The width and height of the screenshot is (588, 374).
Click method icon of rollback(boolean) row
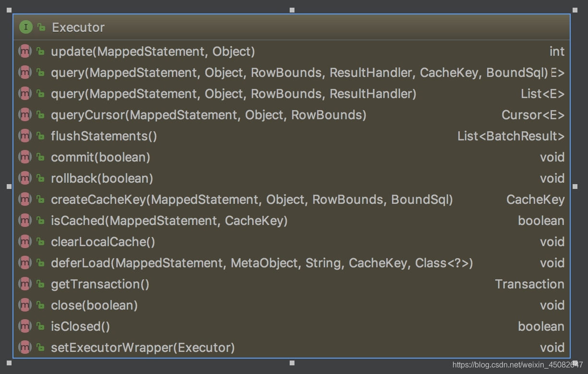click(25, 178)
